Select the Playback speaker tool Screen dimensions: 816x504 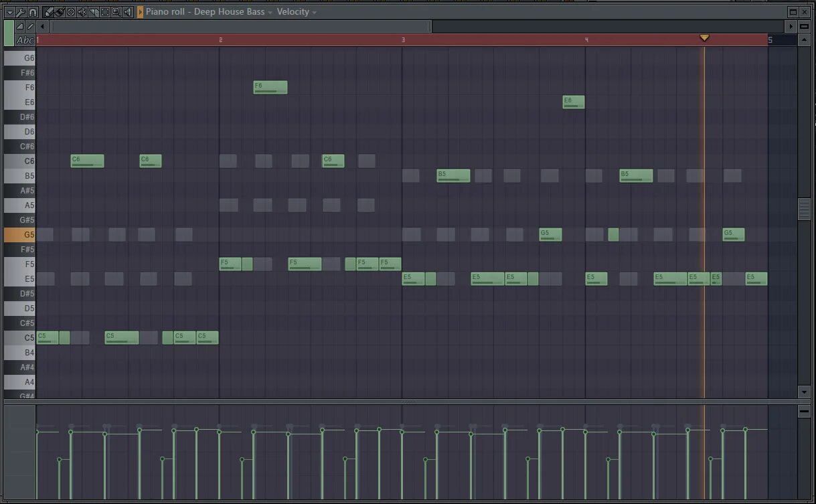(x=128, y=12)
